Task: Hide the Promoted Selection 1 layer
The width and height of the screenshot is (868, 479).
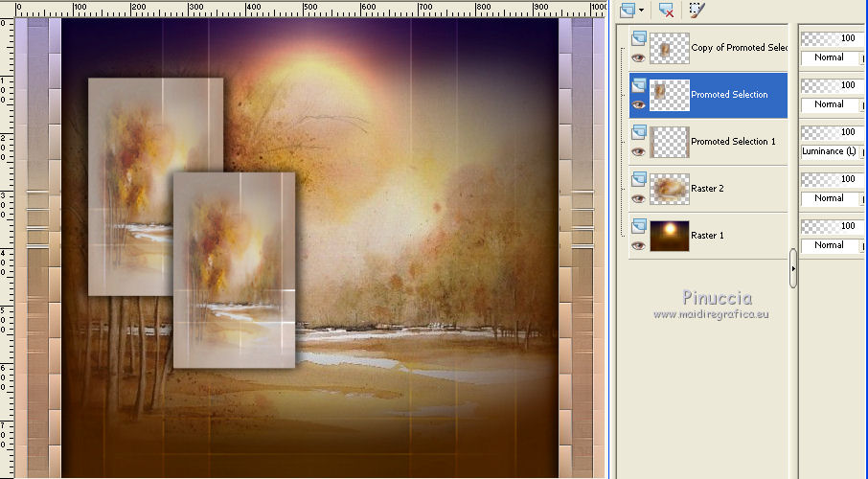Action: (638, 151)
